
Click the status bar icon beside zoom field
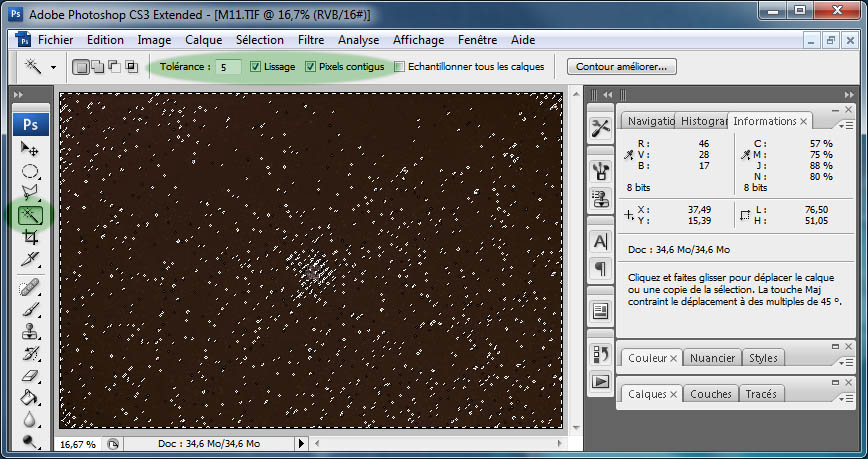coord(113,444)
